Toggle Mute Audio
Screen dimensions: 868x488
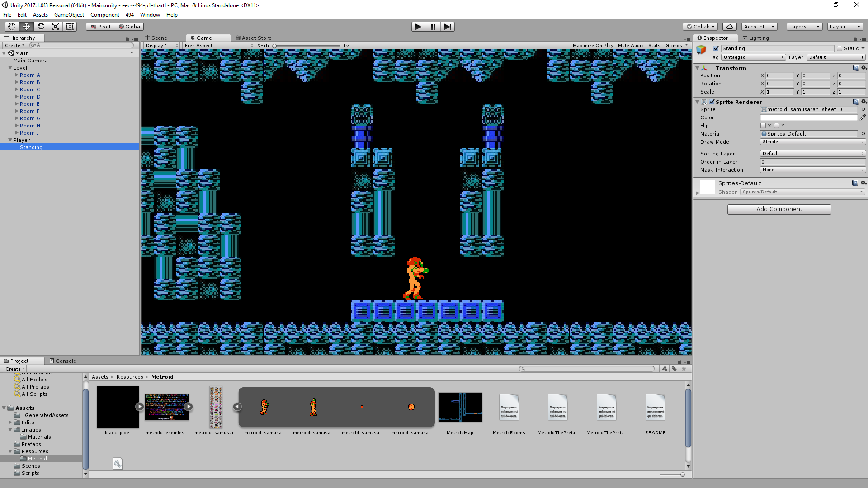[631, 46]
